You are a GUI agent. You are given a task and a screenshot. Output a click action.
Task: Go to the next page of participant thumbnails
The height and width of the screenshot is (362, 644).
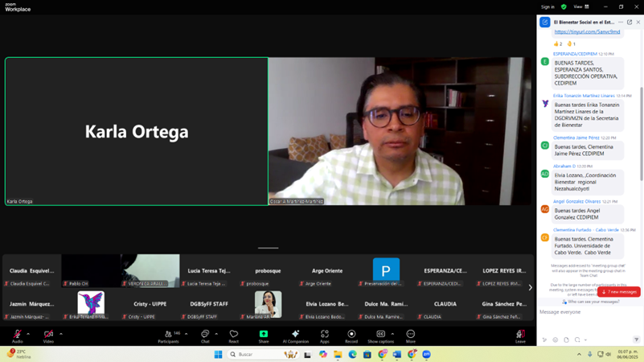tap(530, 288)
